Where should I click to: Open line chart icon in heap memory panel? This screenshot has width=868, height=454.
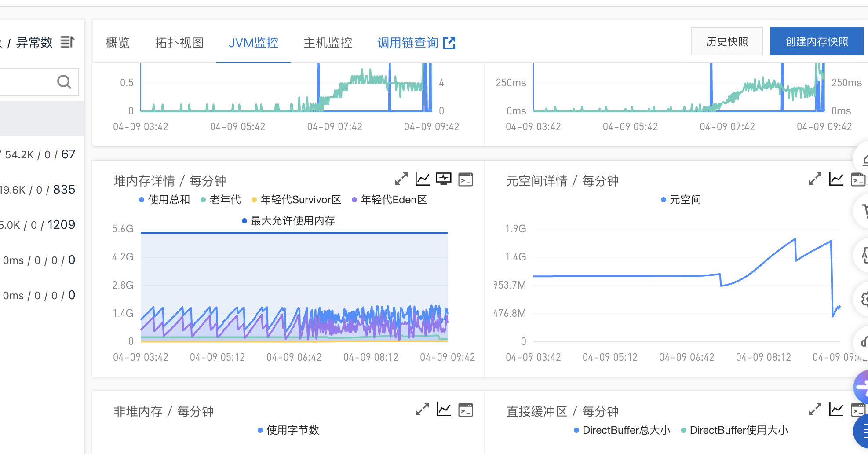tap(423, 179)
